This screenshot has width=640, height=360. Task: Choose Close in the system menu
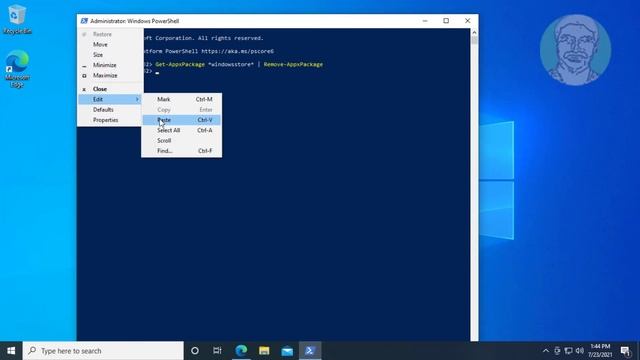[110, 89]
